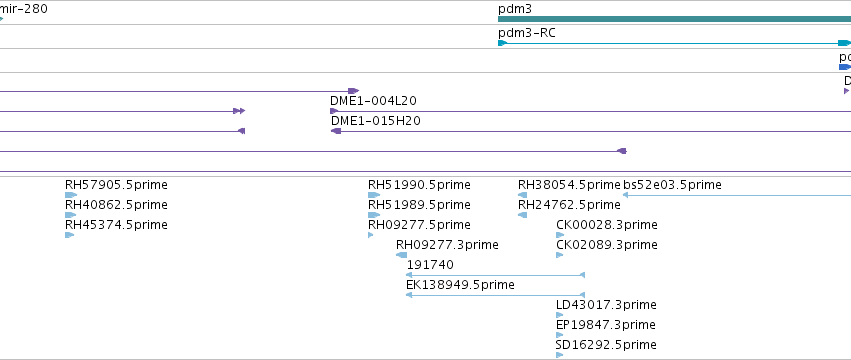Viewport: 851px width, 360px height.
Task: Click the bs52e03.5prime feature line
Action: 736,195
